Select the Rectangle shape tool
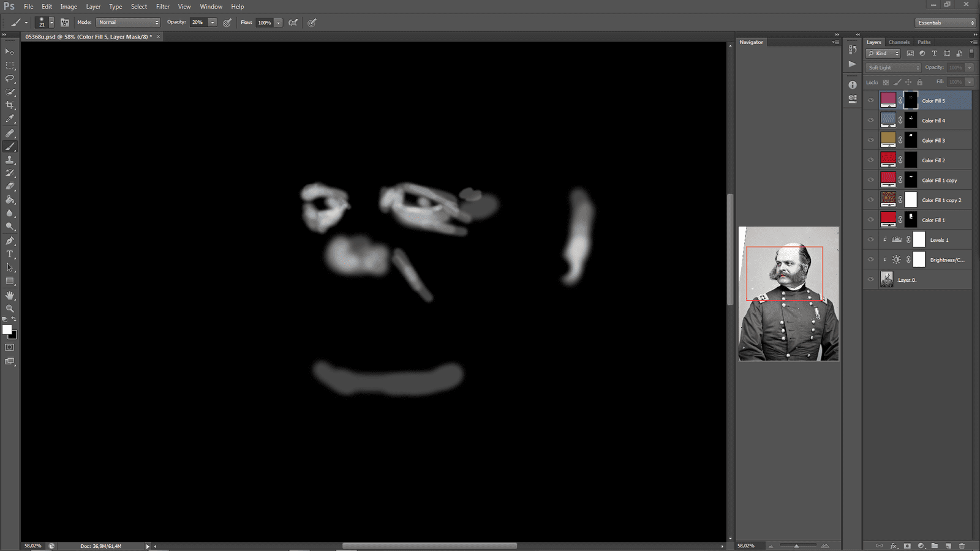The width and height of the screenshot is (980, 551). pos(10,281)
